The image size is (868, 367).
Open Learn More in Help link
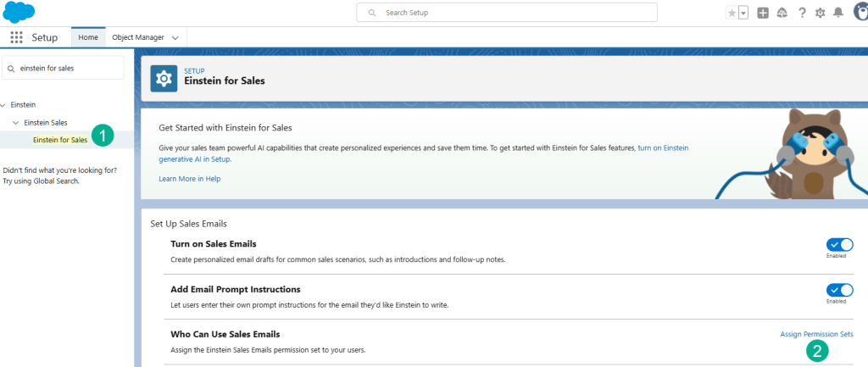point(189,179)
